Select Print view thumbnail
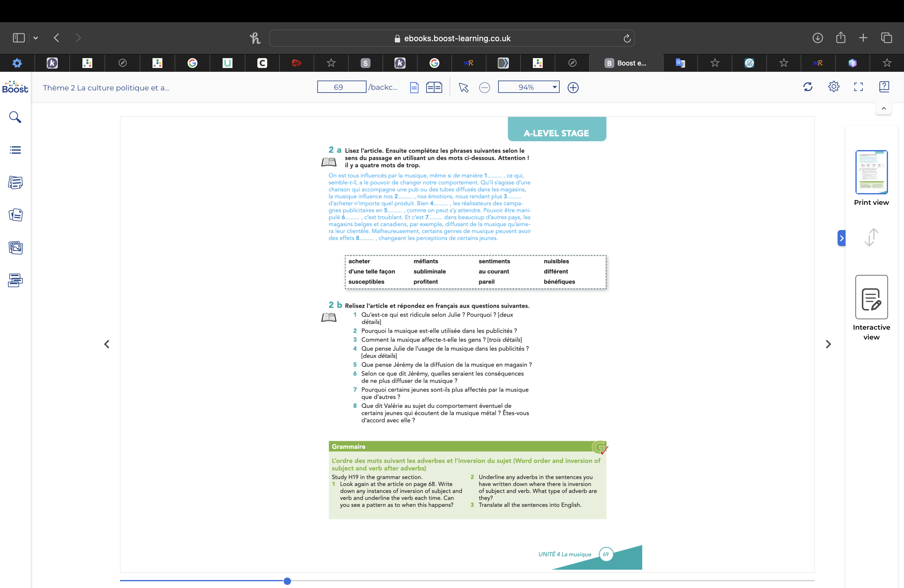This screenshot has width=904, height=588. [x=871, y=172]
